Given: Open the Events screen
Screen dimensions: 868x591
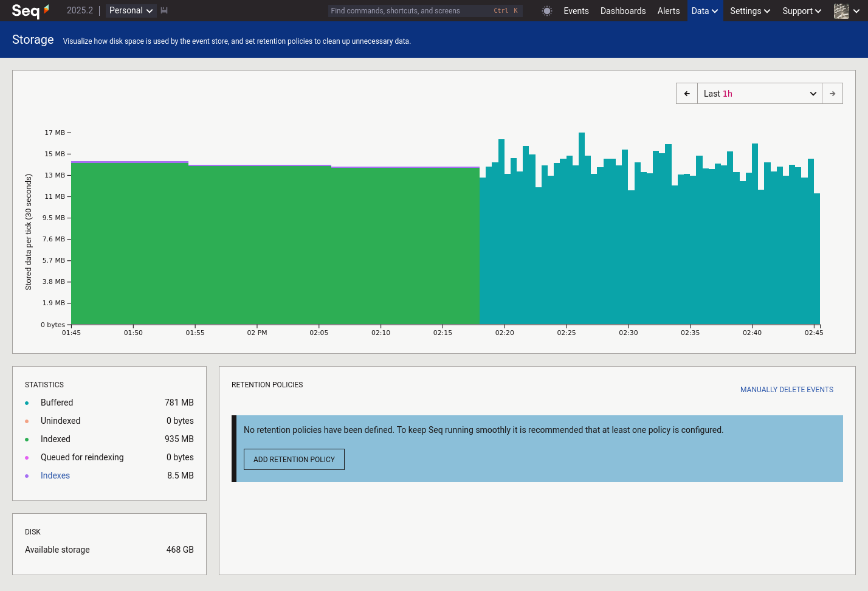Looking at the screenshot, I should pos(576,11).
